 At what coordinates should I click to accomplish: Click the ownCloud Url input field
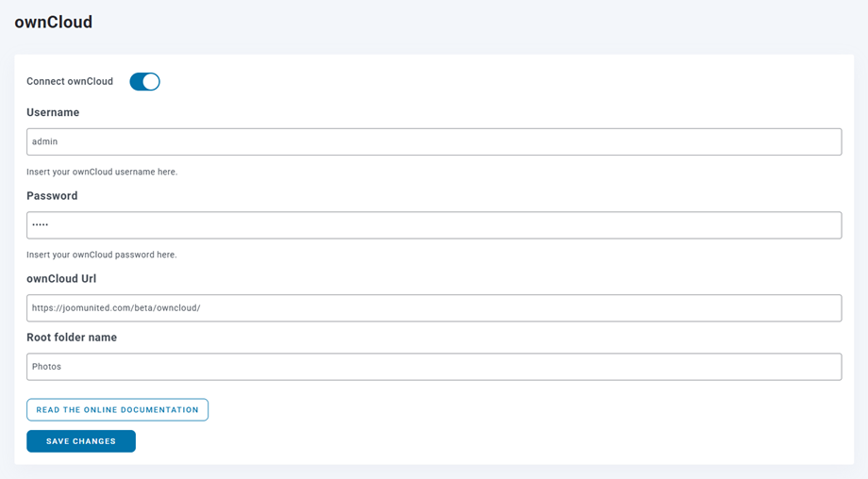(434, 308)
